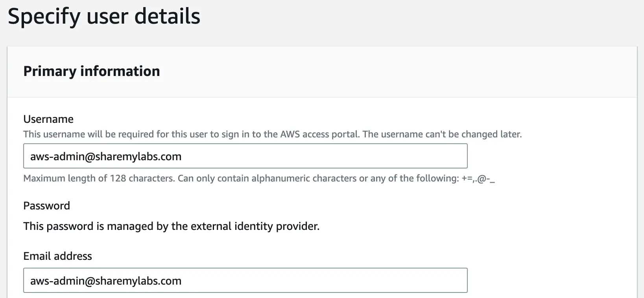The width and height of the screenshot is (644, 298).
Task: Click the "Specify user details" page heading
Action: pos(104,17)
